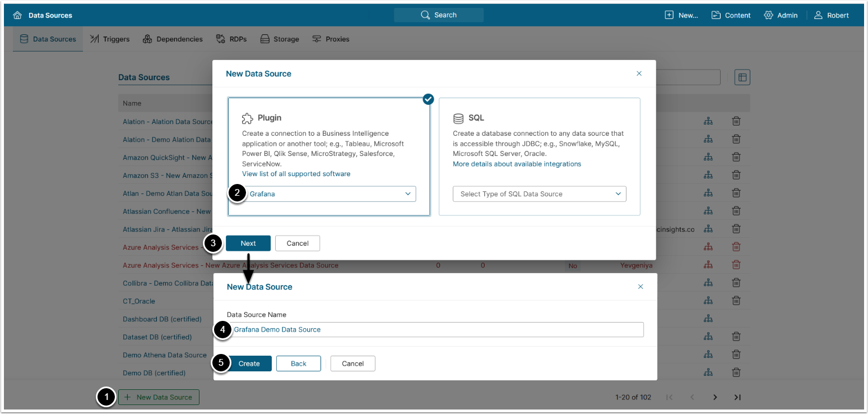Jump to last page of results
This screenshot has height=414, width=868.
click(x=737, y=397)
